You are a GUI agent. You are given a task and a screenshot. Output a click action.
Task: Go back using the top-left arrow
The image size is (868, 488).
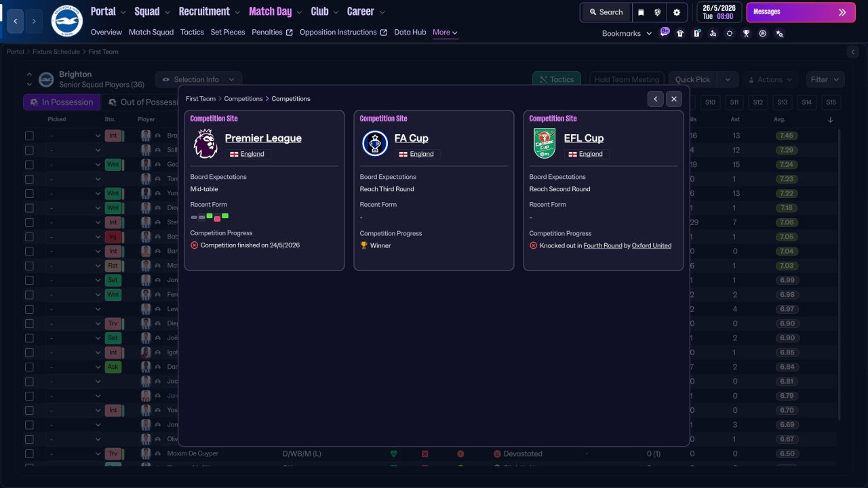(16, 21)
